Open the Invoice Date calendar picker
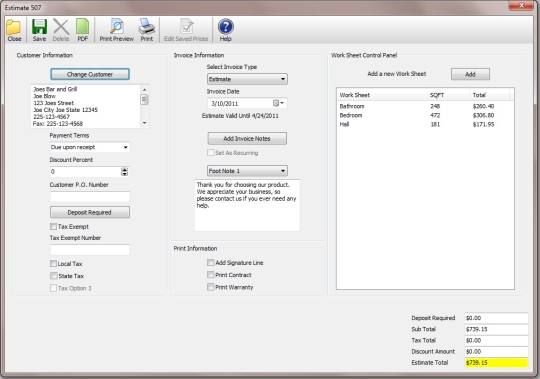This screenshot has width=540, height=379. click(x=278, y=103)
